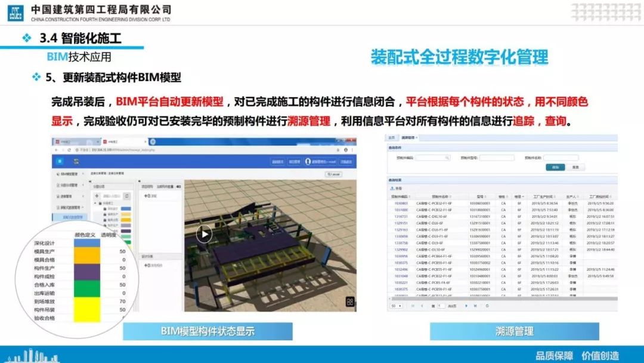Open component code 1316731 link
This screenshot has height=363, width=644.
tap(401, 216)
